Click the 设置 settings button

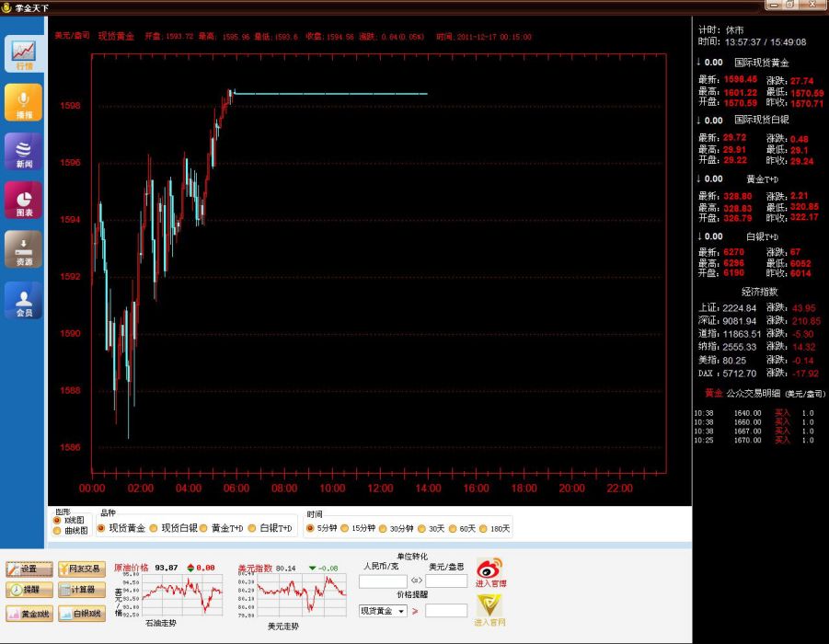point(29,569)
